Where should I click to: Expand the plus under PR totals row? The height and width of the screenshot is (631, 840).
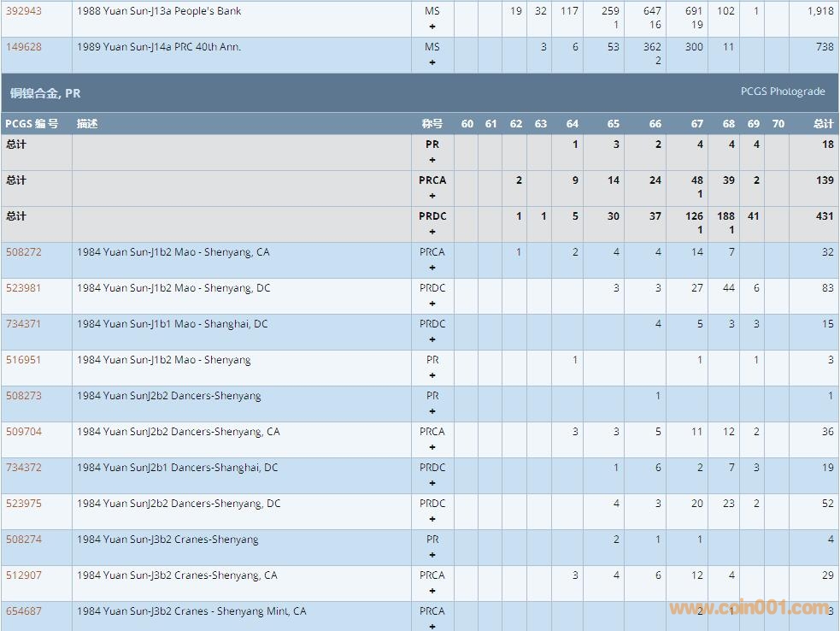[x=432, y=160]
